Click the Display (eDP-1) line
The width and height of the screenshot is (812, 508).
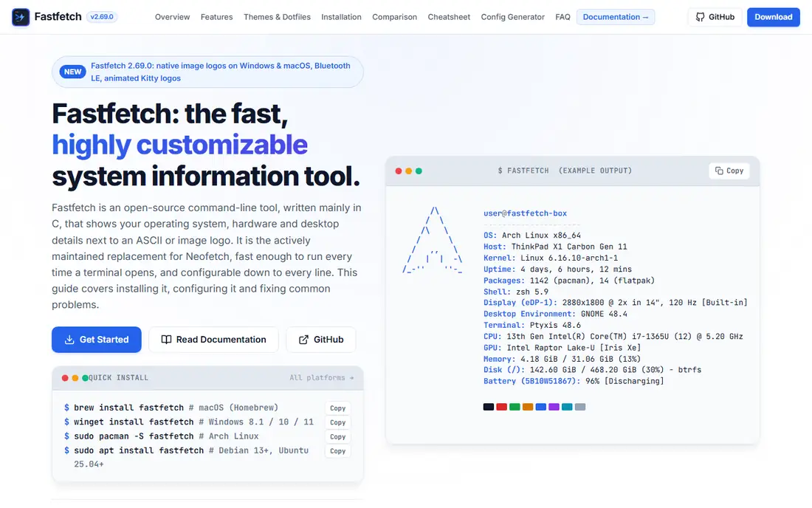(615, 303)
